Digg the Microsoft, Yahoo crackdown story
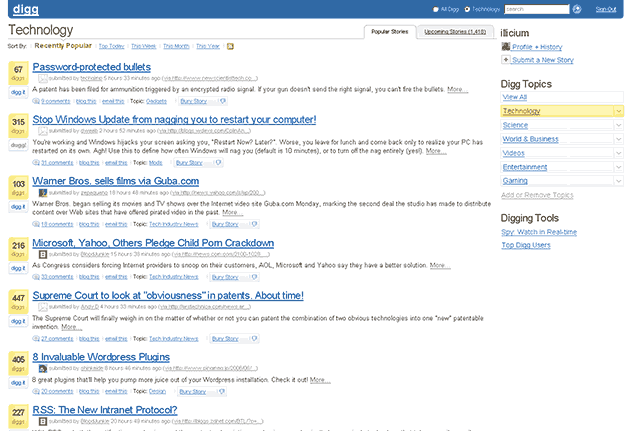Screen dimensions: 632x431 pyautogui.click(x=18, y=268)
